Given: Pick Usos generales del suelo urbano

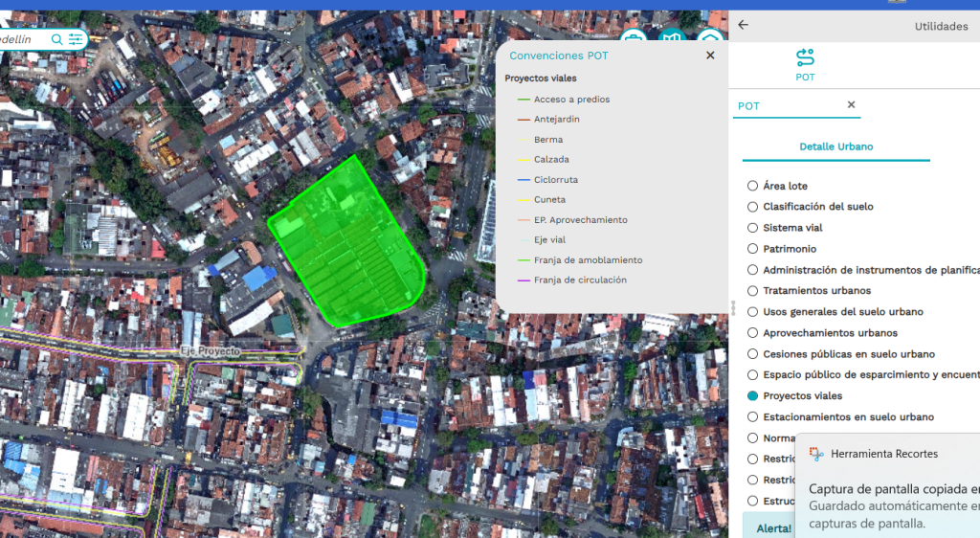Looking at the screenshot, I should click(x=752, y=312).
